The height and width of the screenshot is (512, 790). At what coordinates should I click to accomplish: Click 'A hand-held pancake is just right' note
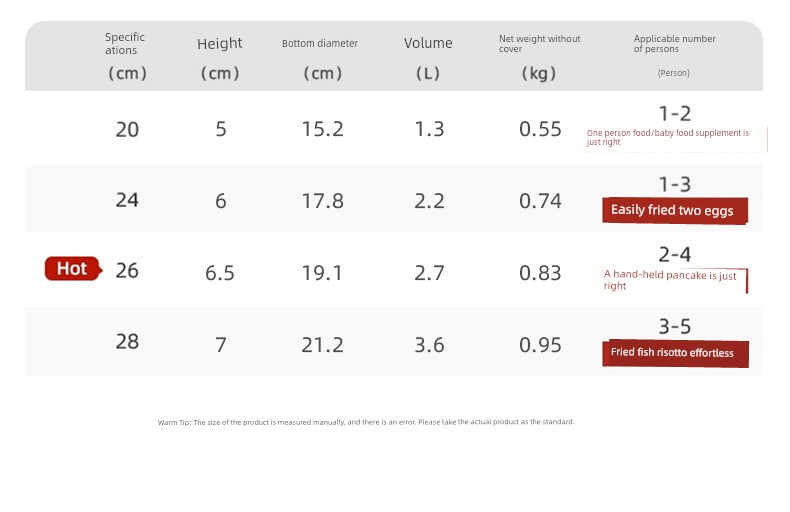671,281
